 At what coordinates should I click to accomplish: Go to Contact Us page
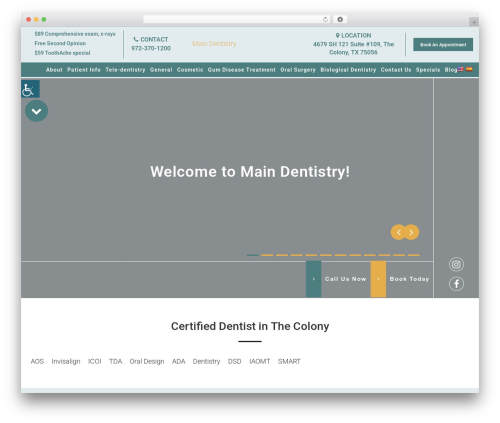(396, 70)
